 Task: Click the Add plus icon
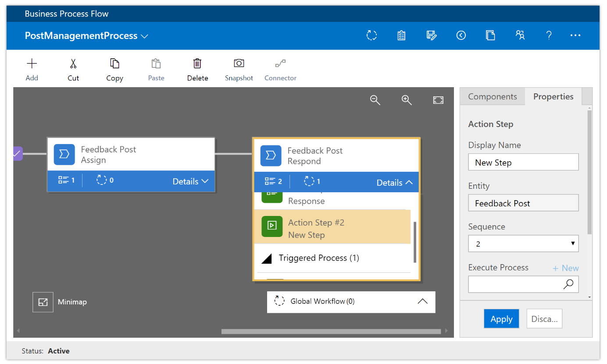pos(32,64)
